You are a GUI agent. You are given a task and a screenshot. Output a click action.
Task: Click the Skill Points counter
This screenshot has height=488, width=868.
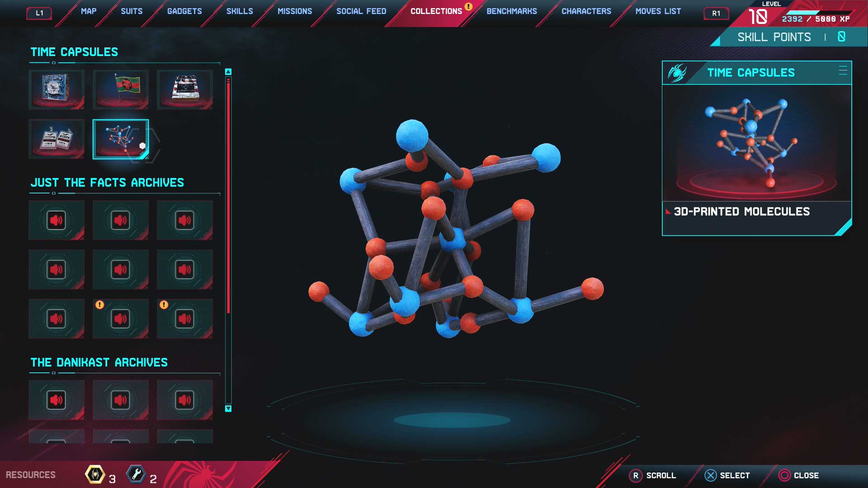click(791, 37)
